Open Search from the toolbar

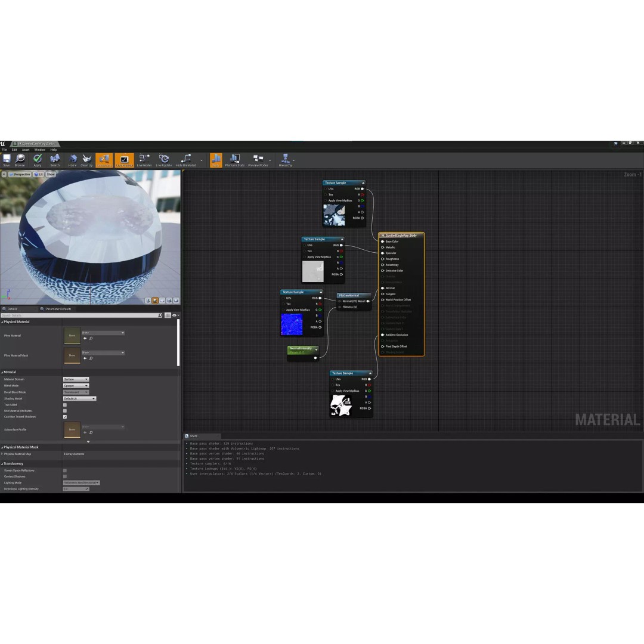tap(55, 160)
